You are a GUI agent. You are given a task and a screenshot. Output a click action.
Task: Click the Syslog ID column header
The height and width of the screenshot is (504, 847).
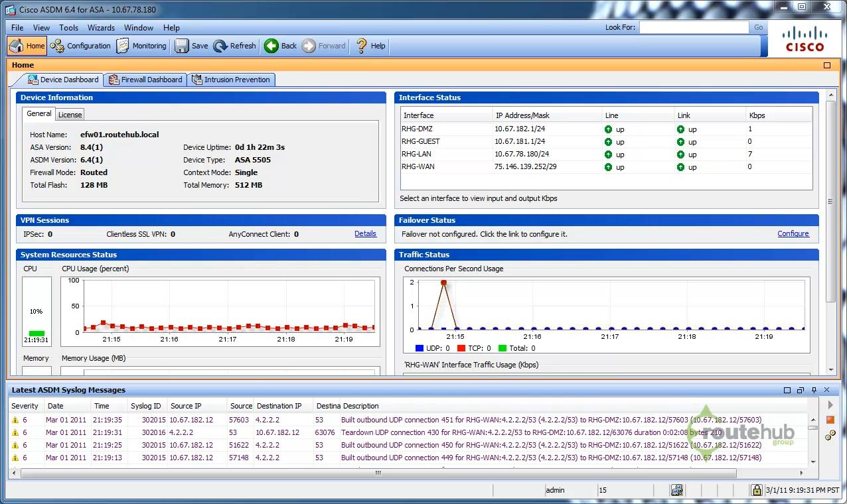pyautogui.click(x=146, y=406)
